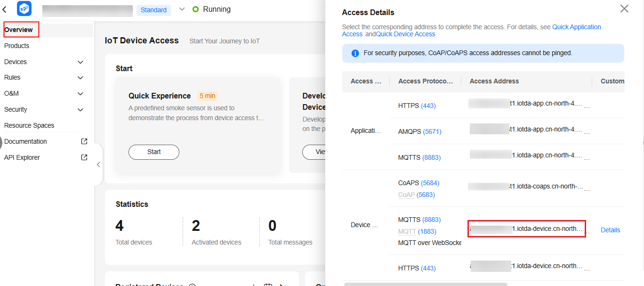This screenshot has width=644, height=286.
Task: Click the green Running status icon
Action: 196,9
